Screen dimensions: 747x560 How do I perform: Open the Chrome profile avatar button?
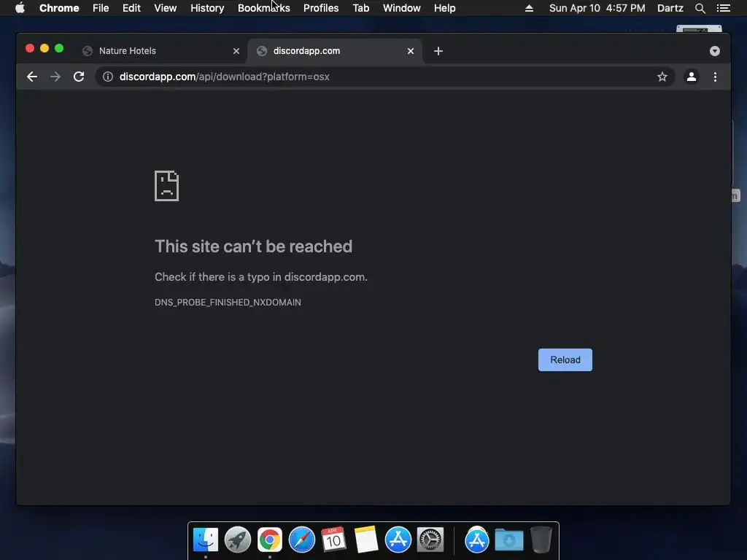coord(692,77)
